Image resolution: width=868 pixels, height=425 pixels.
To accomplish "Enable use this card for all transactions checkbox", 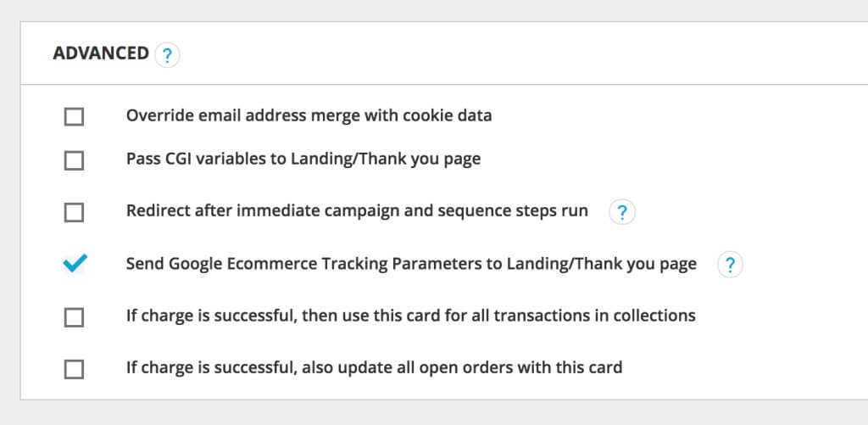I will pos(75,317).
